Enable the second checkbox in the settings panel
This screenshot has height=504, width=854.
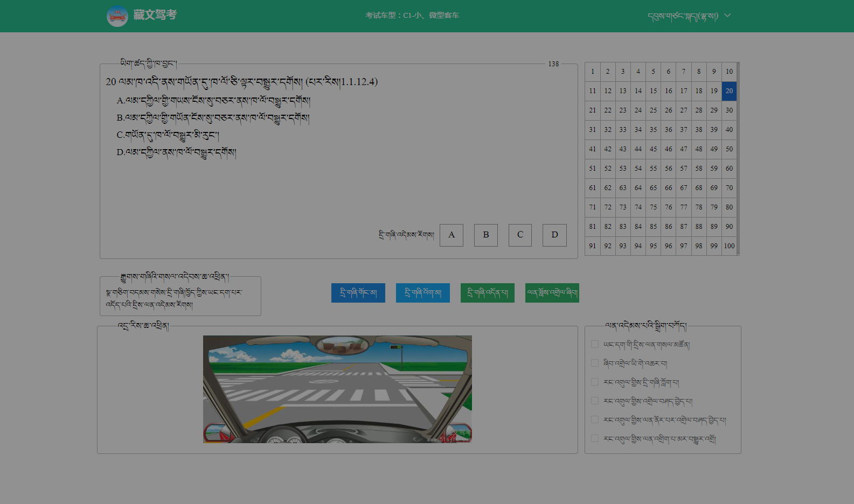point(595,363)
